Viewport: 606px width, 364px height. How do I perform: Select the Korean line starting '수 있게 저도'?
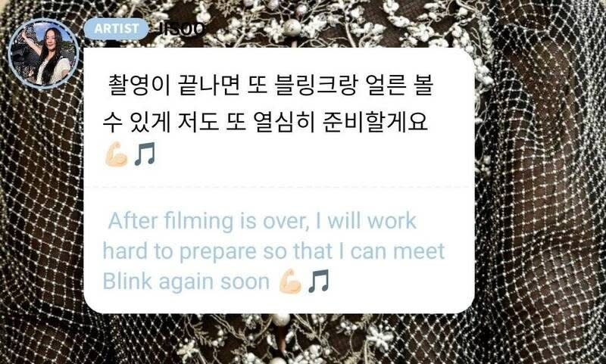(x=265, y=123)
